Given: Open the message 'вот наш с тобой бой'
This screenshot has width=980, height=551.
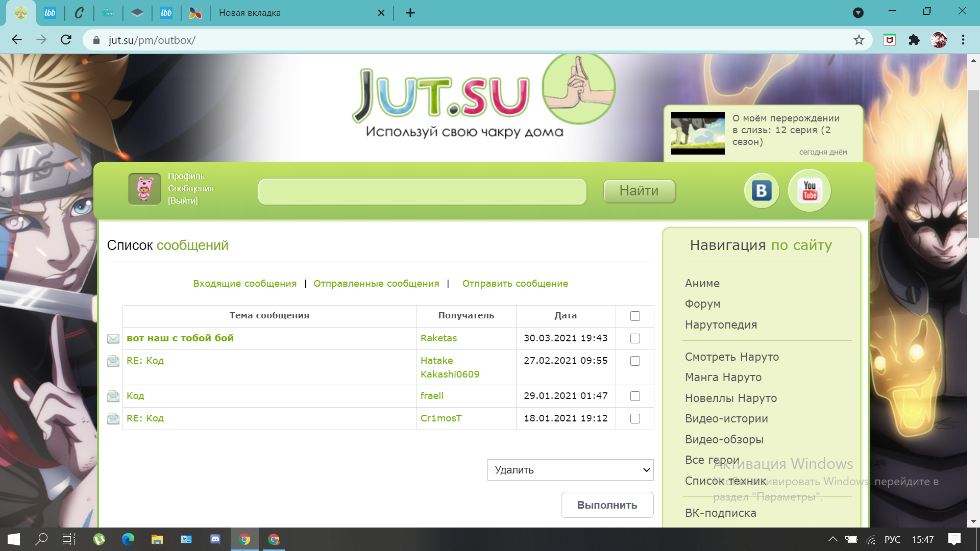Looking at the screenshot, I should tap(180, 338).
